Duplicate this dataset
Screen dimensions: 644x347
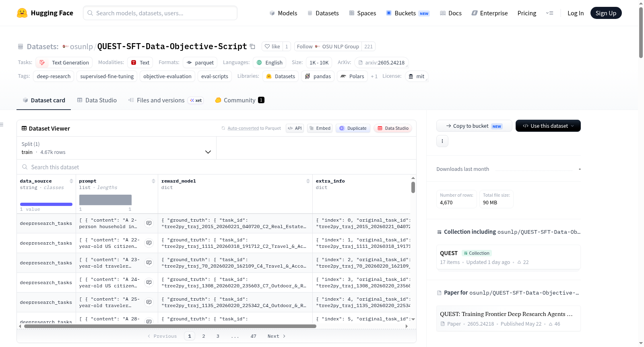353,128
